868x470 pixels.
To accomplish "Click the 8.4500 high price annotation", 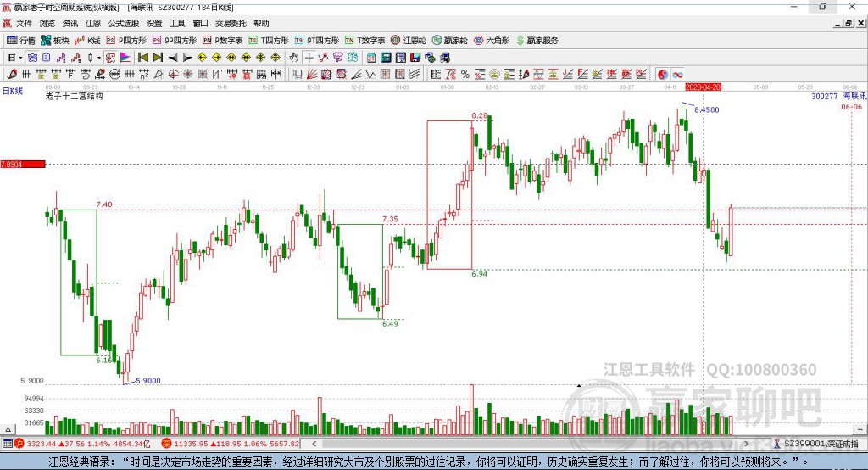I will 706,109.
